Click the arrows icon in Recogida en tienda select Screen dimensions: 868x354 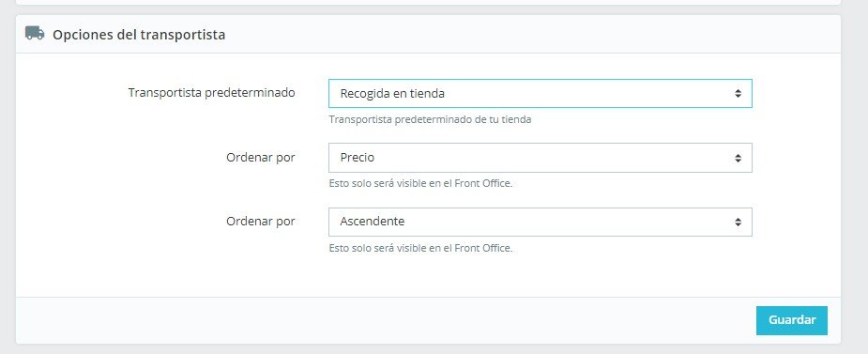pyautogui.click(x=738, y=94)
